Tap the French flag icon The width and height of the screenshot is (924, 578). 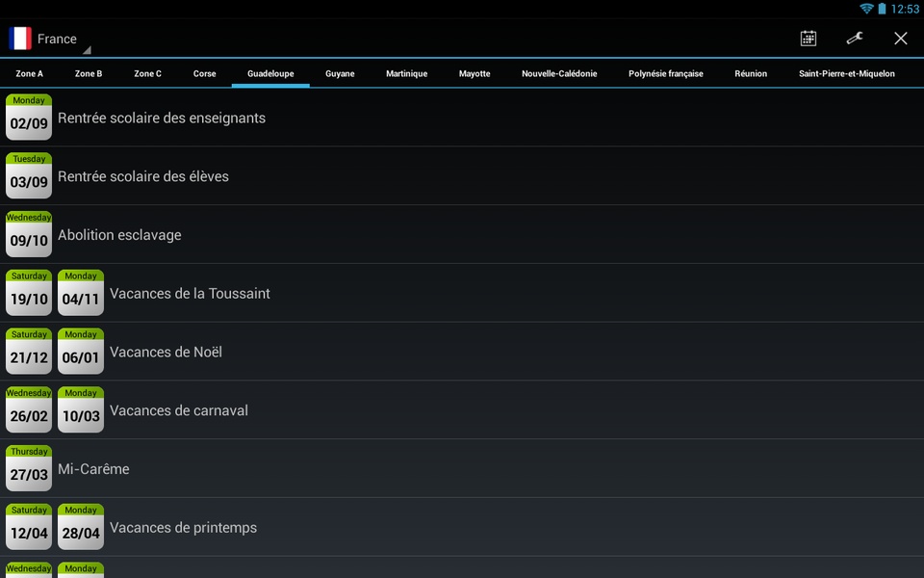click(x=20, y=39)
